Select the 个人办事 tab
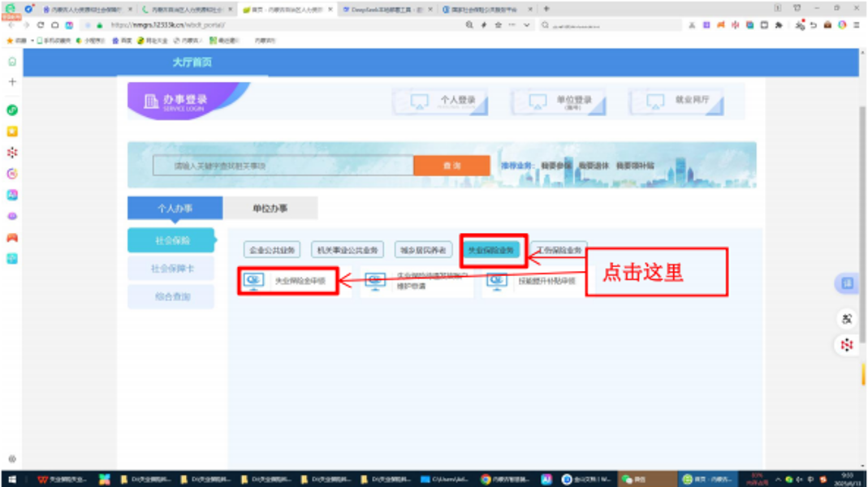Screen dimensions: 868x487 175,209
